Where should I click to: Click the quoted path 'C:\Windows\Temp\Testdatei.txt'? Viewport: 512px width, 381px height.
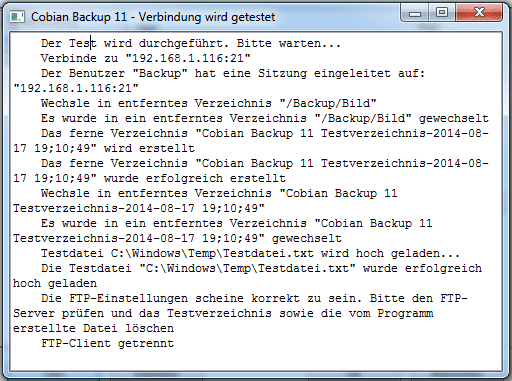pos(247,268)
